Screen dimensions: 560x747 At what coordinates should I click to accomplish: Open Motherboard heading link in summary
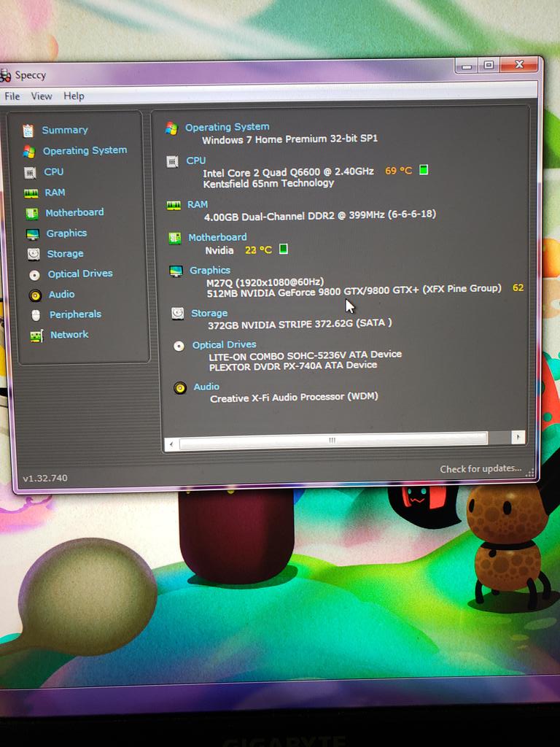(217, 237)
